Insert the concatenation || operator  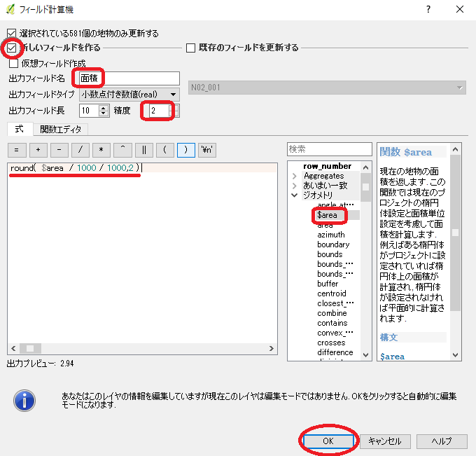144,150
